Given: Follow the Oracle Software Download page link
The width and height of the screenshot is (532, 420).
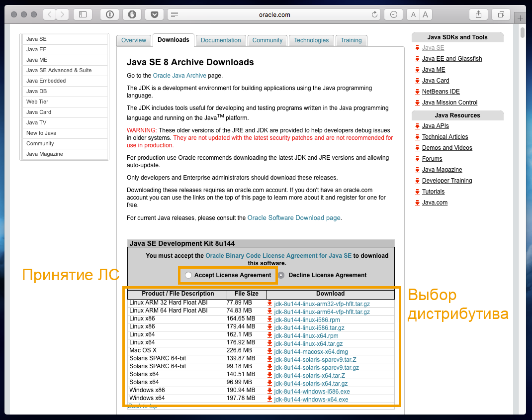Looking at the screenshot, I should pyautogui.click(x=294, y=217).
